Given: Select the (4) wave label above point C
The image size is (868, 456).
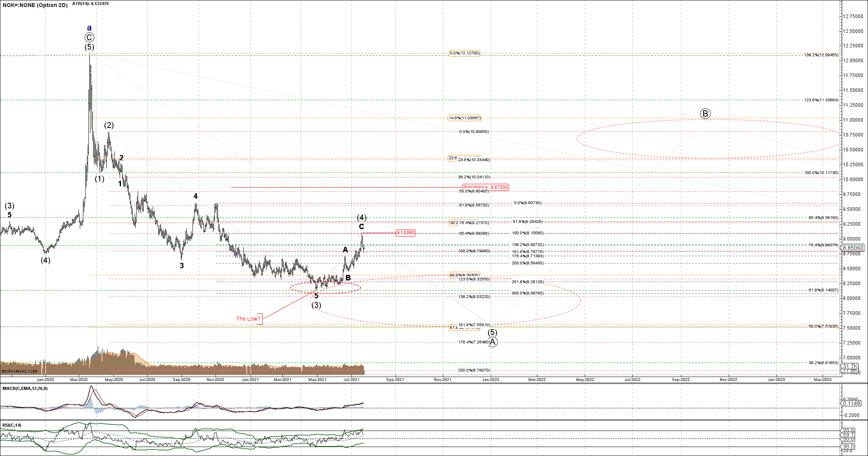Looking at the screenshot, I should tap(362, 217).
